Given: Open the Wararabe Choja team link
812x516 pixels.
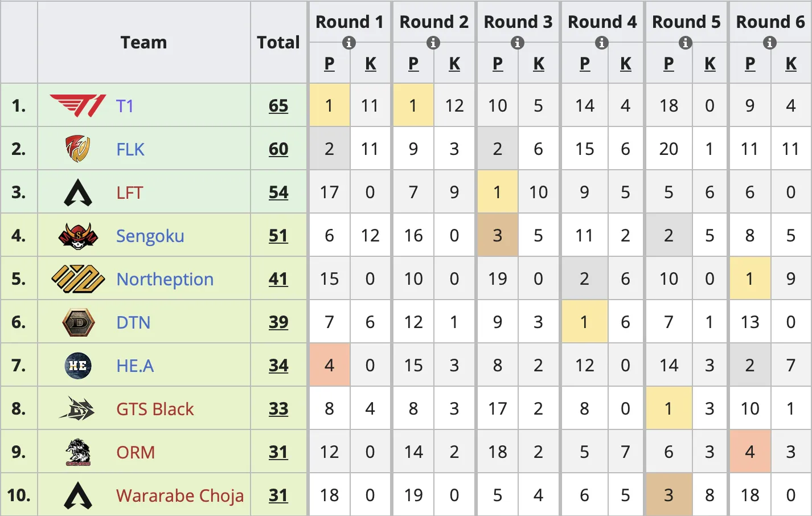Looking at the screenshot, I should (179, 495).
